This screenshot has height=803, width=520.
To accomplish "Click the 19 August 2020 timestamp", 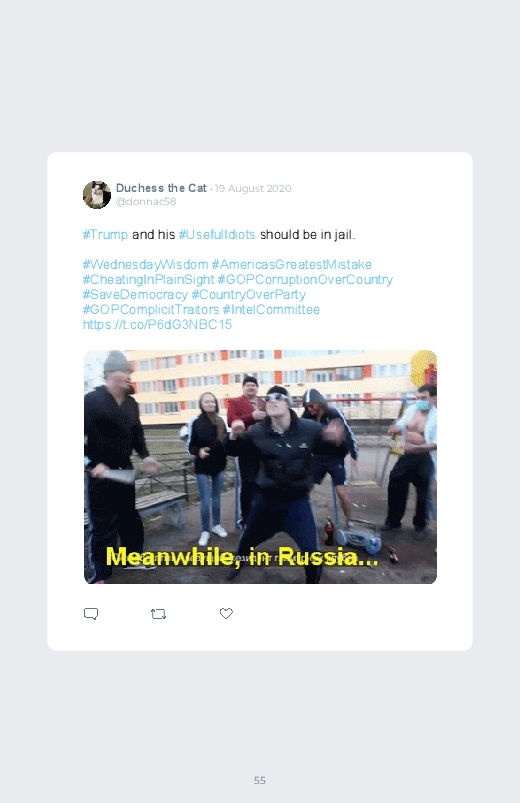I will (x=253, y=188).
